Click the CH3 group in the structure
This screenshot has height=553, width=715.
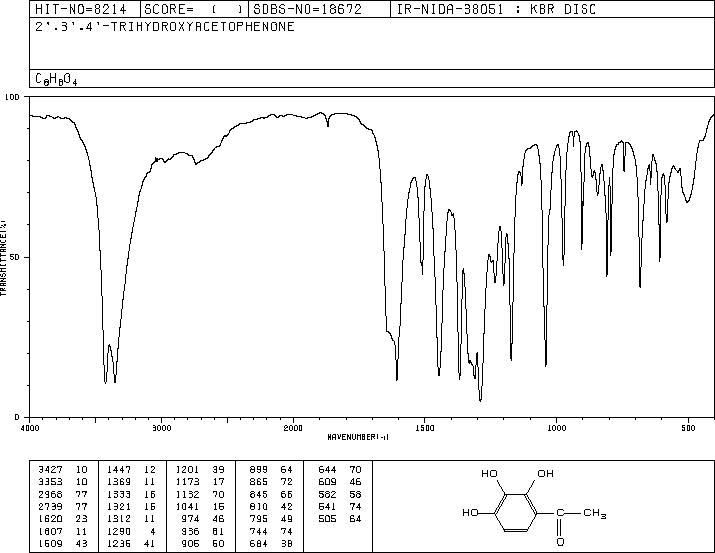pyautogui.click(x=595, y=513)
